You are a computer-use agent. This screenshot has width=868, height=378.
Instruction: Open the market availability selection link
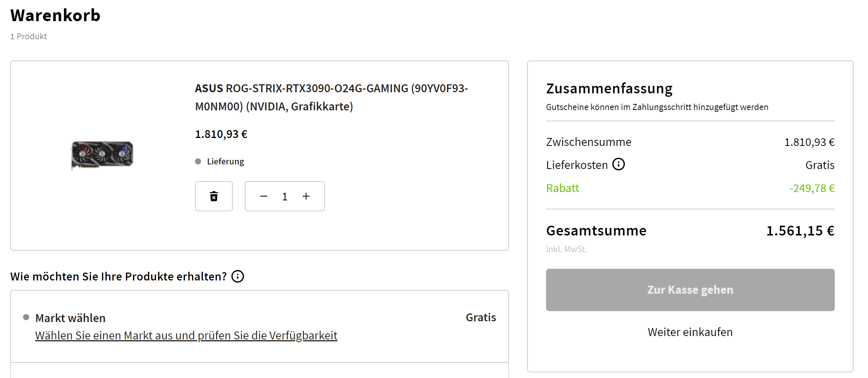tap(186, 335)
